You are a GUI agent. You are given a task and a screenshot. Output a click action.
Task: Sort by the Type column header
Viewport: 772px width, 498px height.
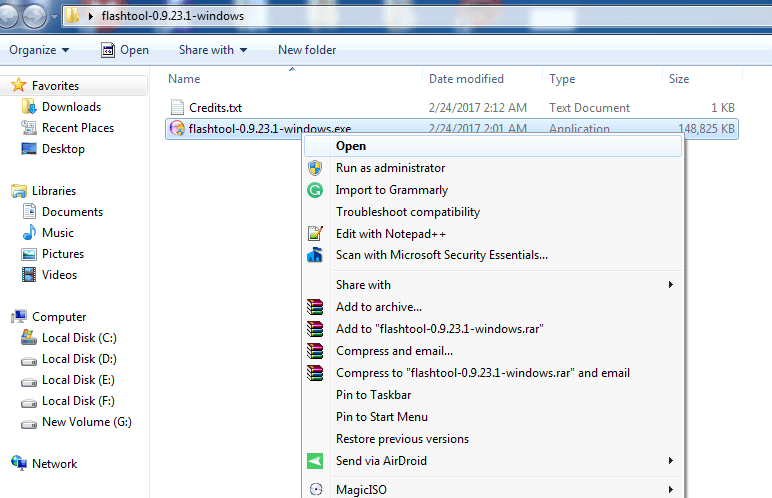[602, 79]
